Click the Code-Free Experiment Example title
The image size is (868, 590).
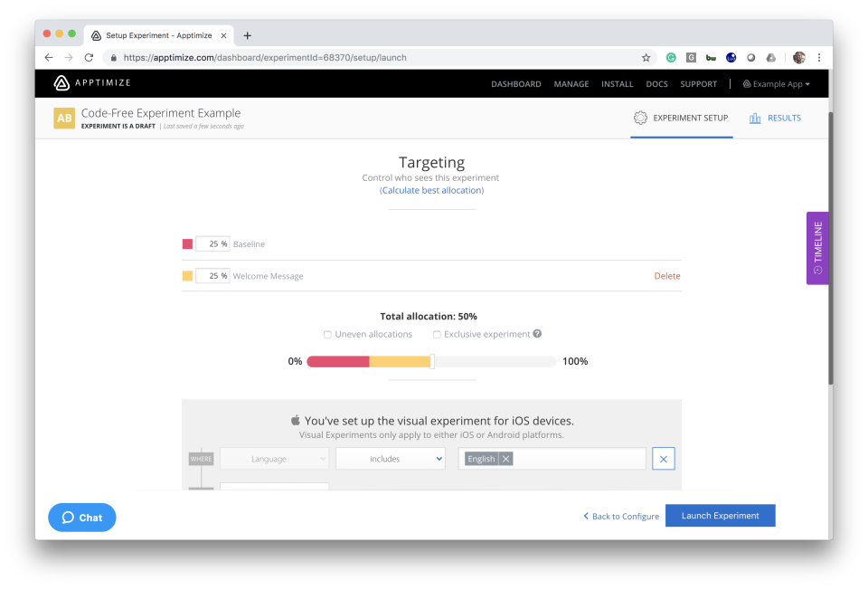161,113
